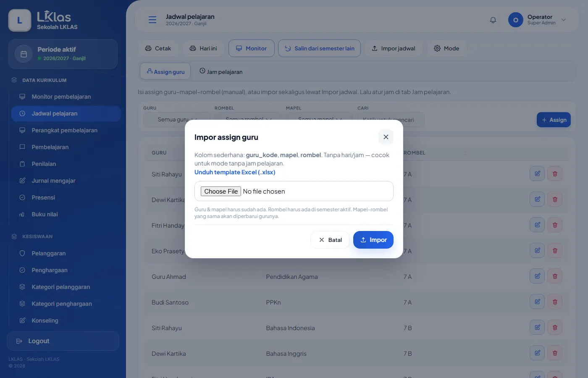Open Pelanggaran in the sidebar

pos(66,253)
